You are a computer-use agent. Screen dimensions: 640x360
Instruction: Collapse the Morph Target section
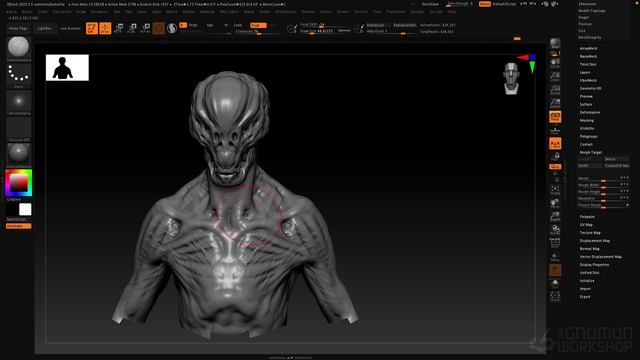click(591, 152)
